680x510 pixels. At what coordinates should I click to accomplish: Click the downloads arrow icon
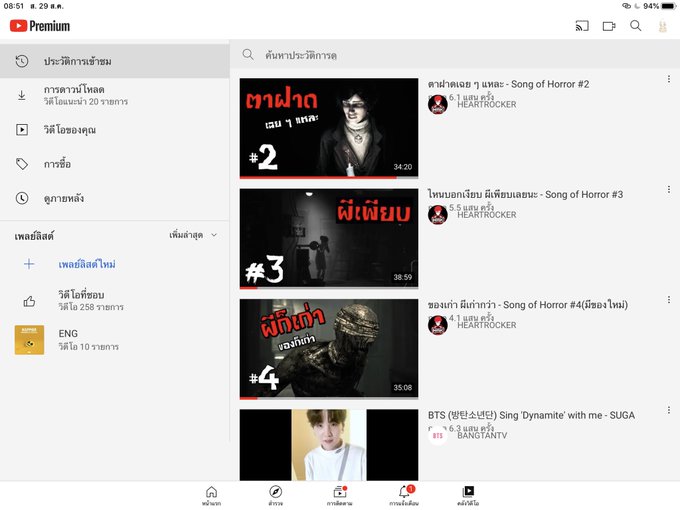tap(22, 95)
